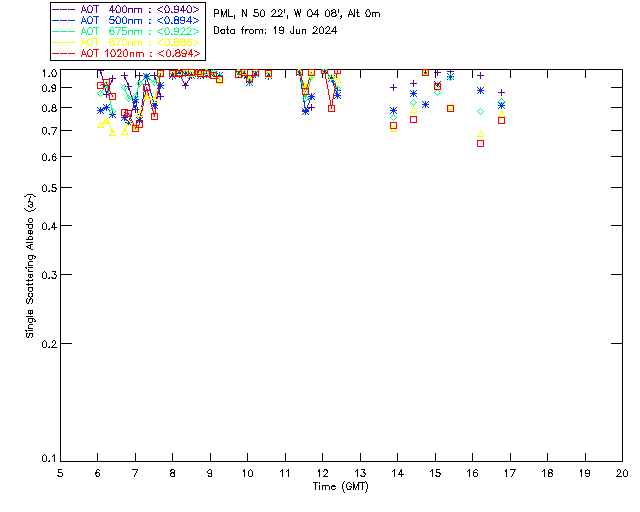The width and height of the screenshot is (640, 512).
Task: Click the 'Time (GMT)' x-axis title
Action: click(341, 485)
